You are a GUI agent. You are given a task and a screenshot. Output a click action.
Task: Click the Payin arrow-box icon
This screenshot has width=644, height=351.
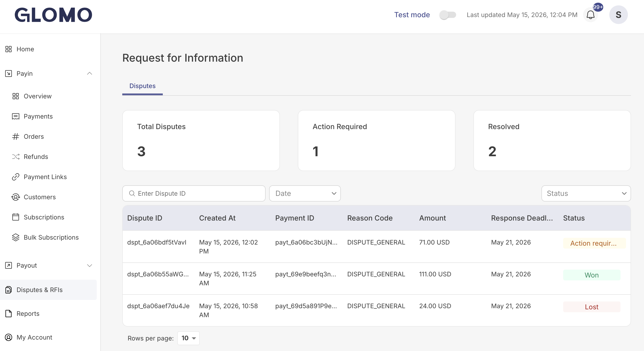point(9,74)
